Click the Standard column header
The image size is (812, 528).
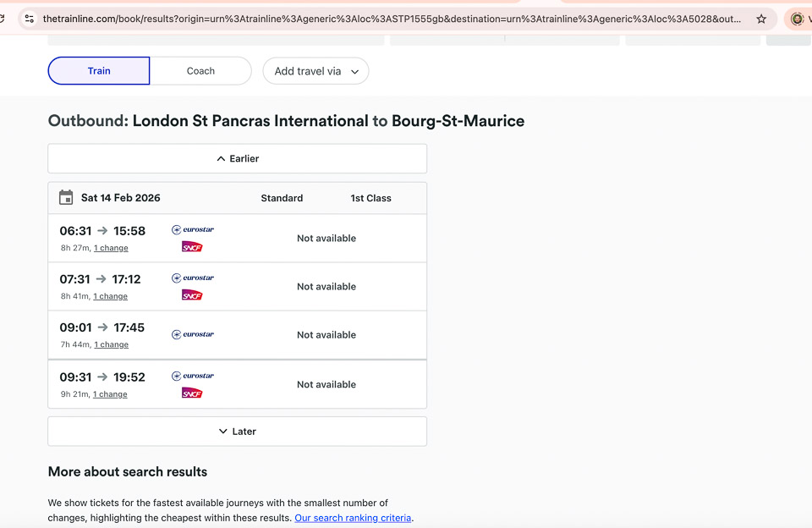point(282,198)
